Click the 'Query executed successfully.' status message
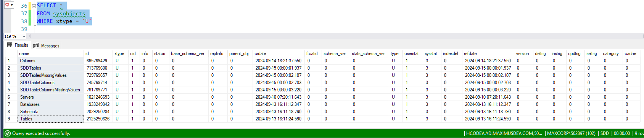The image size is (644, 138). coord(41,133)
